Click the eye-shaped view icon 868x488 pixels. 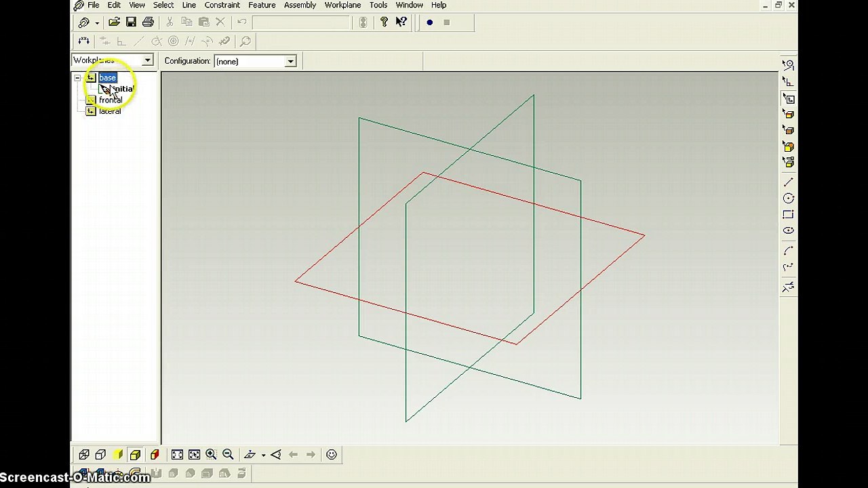276,455
